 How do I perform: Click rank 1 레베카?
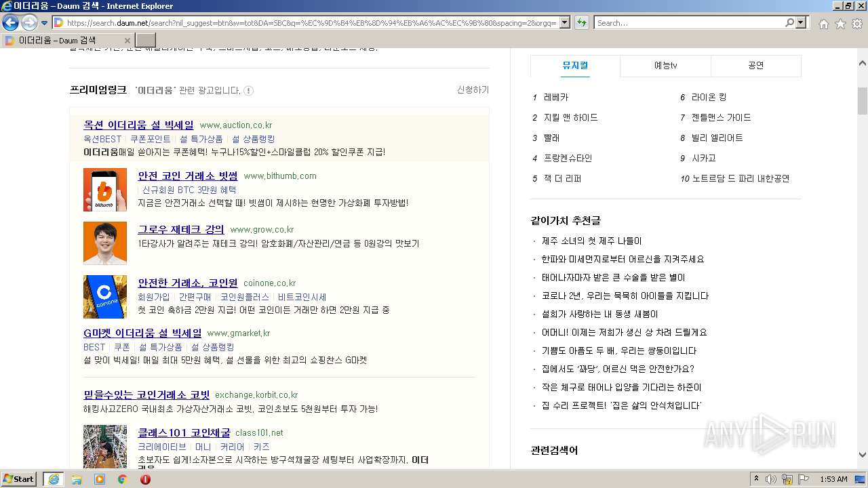556,97
